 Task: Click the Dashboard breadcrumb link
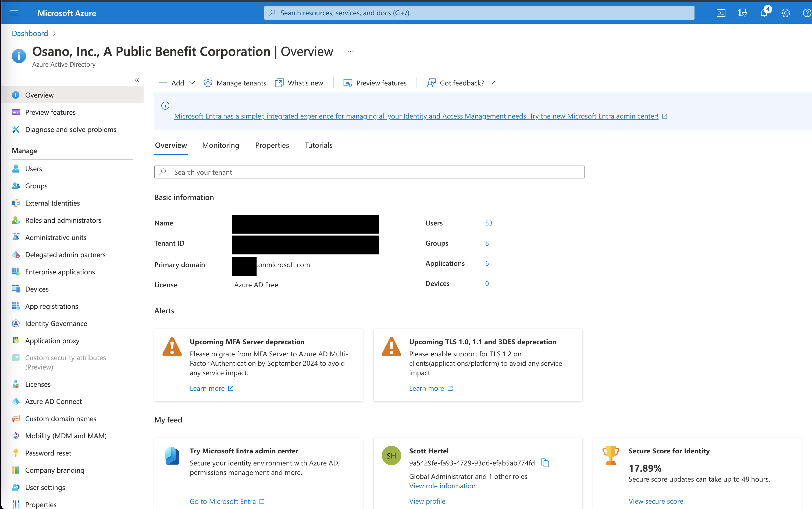point(30,33)
